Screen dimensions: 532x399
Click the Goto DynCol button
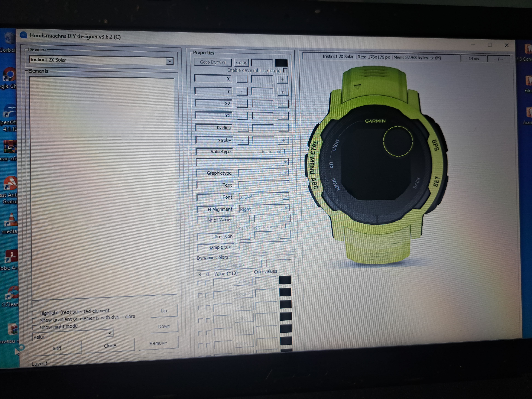coord(213,62)
